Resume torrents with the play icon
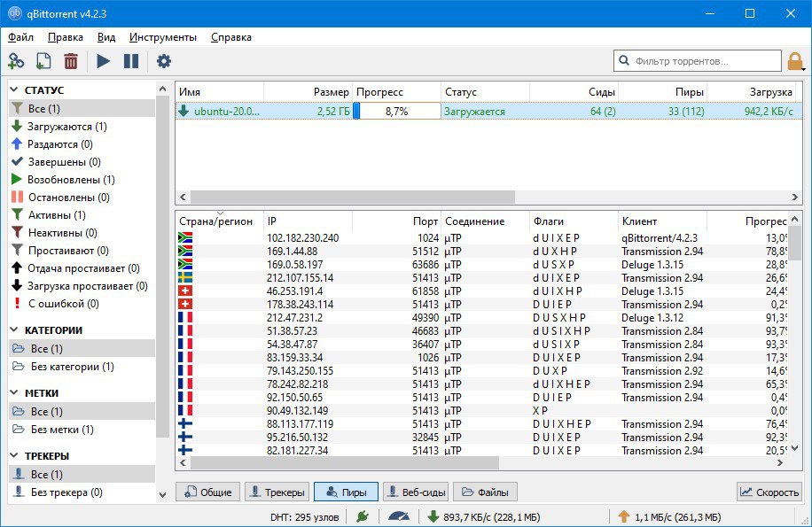812x527 pixels. click(103, 61)
